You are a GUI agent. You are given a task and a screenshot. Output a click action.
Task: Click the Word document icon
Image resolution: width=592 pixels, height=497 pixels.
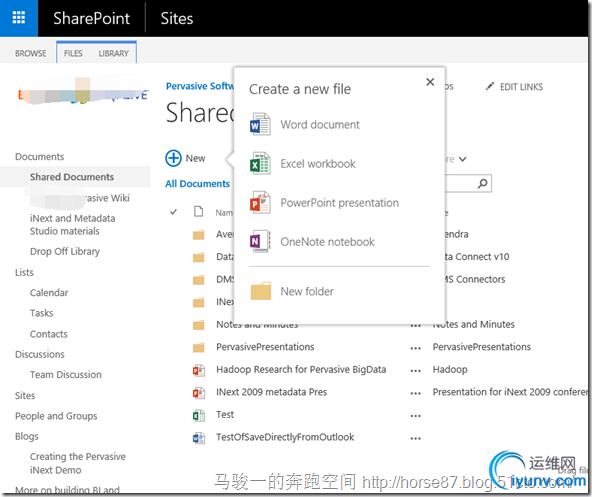(260, 124)
